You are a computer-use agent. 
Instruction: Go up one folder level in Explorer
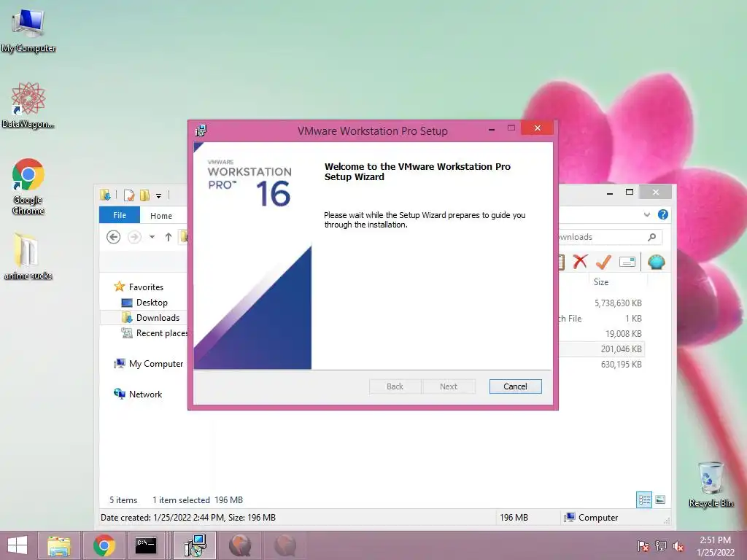coord(169,237)
